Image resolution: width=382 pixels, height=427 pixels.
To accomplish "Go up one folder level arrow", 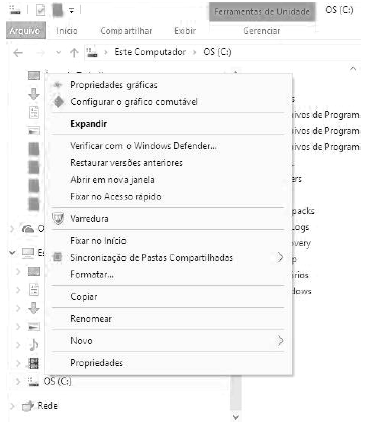I will click(74, 52).
